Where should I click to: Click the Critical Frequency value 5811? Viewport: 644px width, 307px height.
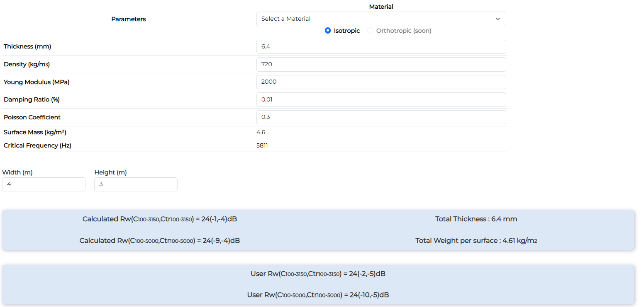(x=262, y=145)
